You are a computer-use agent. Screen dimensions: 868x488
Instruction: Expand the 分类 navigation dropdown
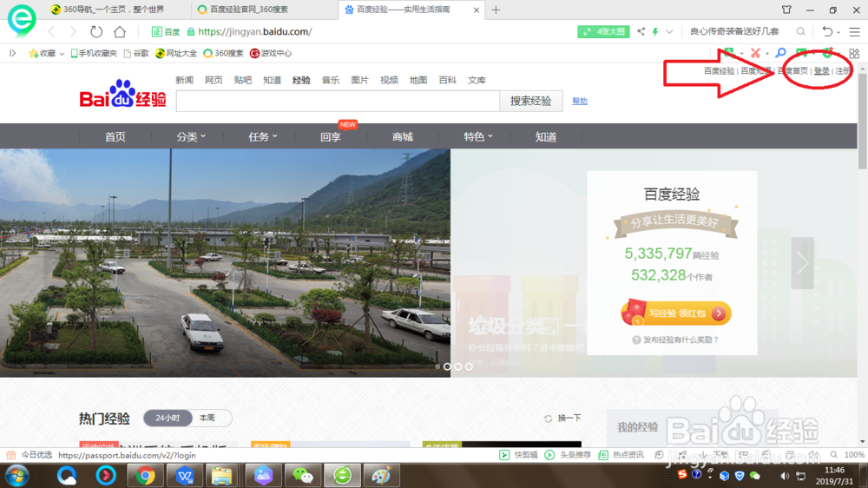(x=191, y=137)
